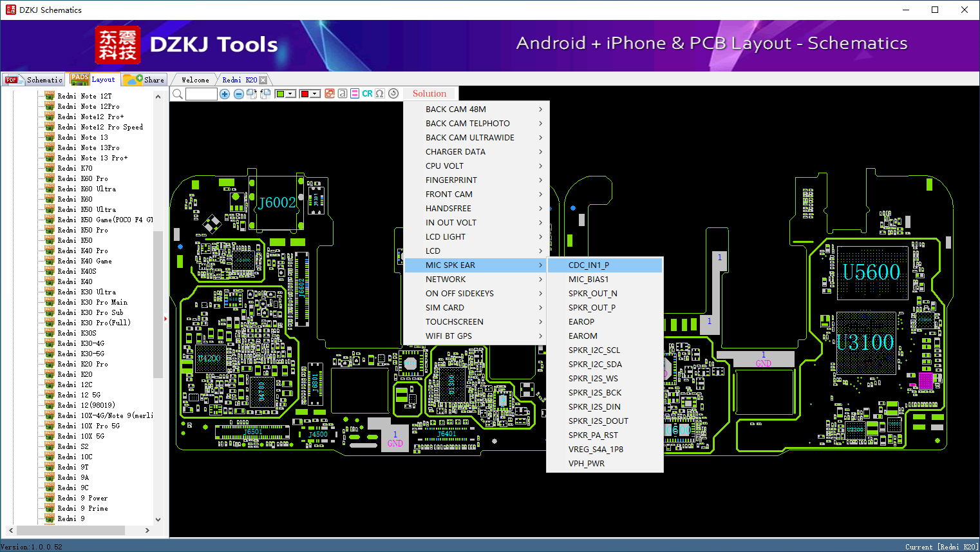Select MIC_BIAS1 signal entry
This screenshot has width=980, height=552.
tap(605, 280)
